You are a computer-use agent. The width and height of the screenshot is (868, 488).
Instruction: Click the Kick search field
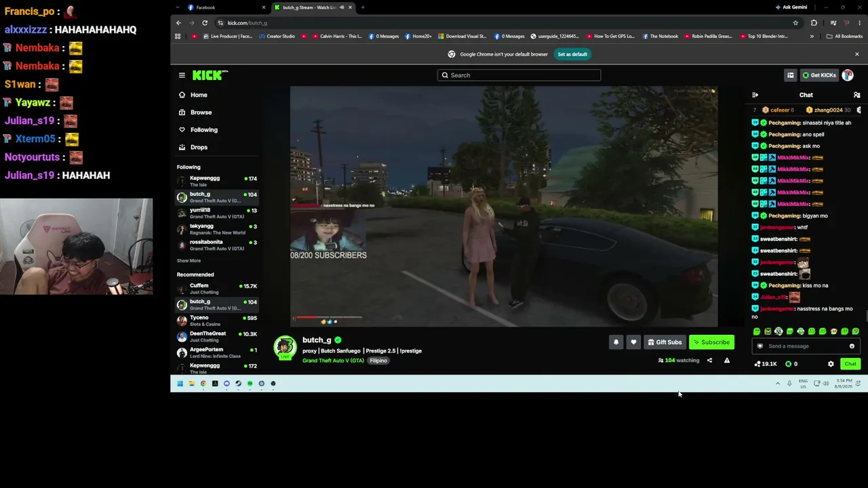point(519,75)
